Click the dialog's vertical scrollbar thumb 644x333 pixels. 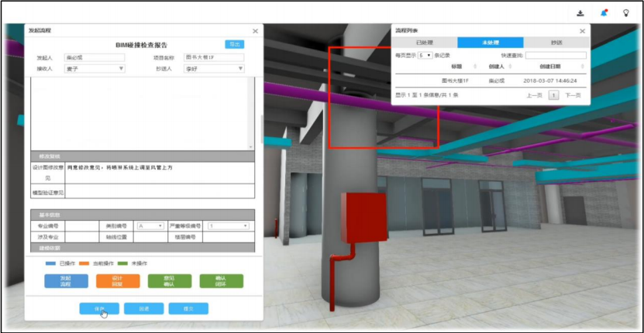pos(261,129)
